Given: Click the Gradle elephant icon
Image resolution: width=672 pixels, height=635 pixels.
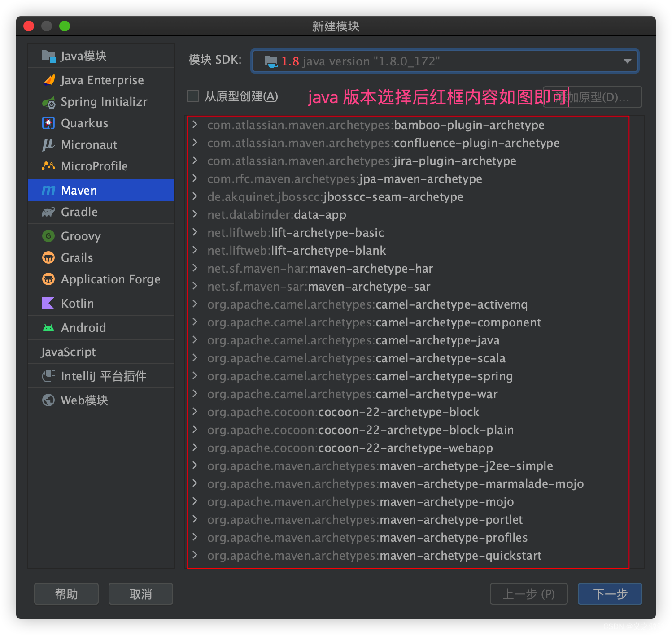Looking at the screenshot, I should click(x=48, y=212).
